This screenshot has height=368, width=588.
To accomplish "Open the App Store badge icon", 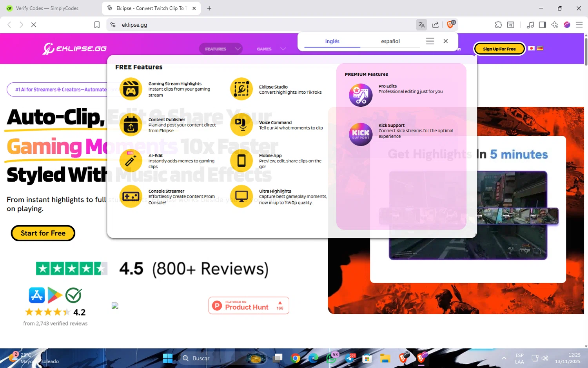I will coord(37,295).
